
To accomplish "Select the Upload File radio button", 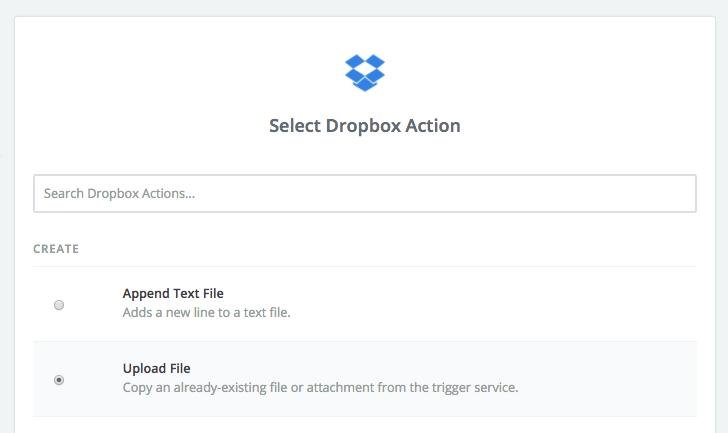I will 59,380.
